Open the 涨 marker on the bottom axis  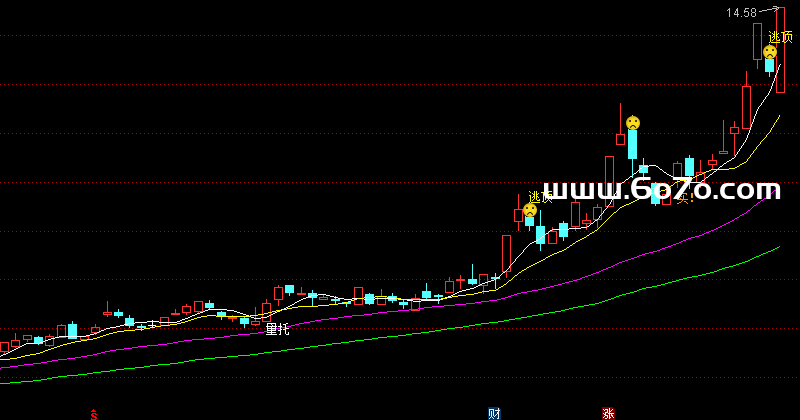(x=607, y=413)
